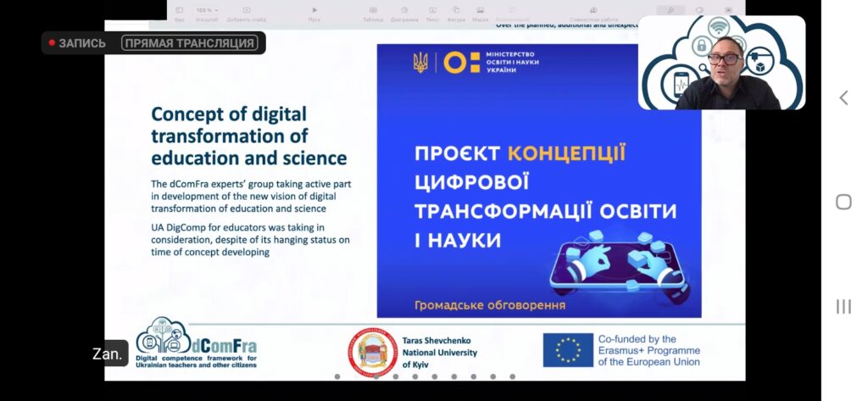
Task: Open the View options dropdown
Action: pos(179,10)
